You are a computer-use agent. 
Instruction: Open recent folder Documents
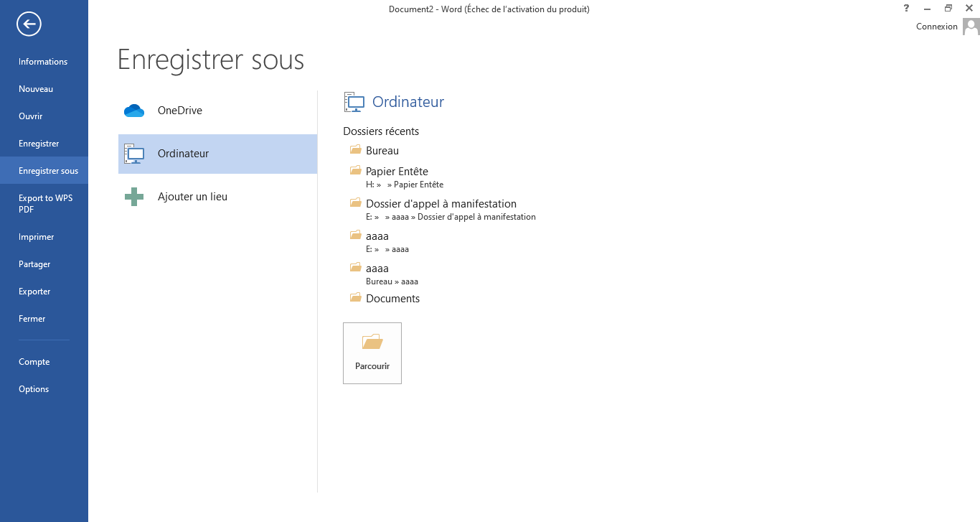(x=392, y=299)
